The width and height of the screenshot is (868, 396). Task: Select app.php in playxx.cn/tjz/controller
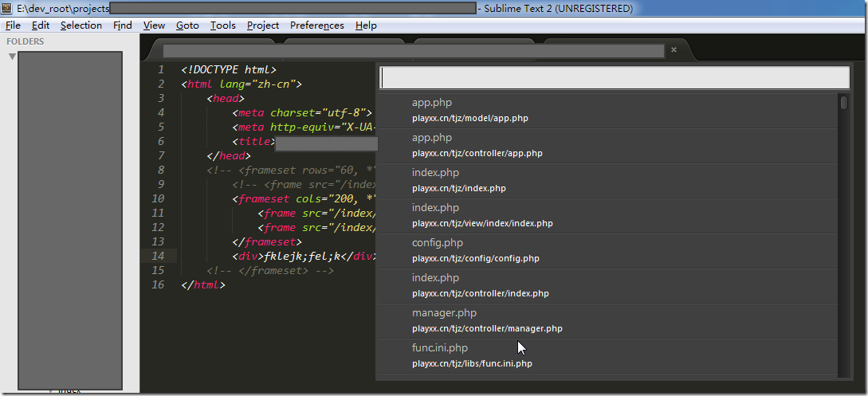(x=608, y=146)
